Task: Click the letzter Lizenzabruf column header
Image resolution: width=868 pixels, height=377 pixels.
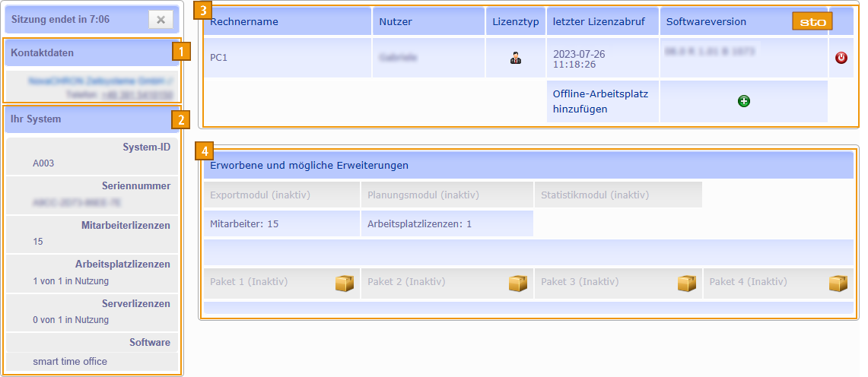Action: (599, 22)
